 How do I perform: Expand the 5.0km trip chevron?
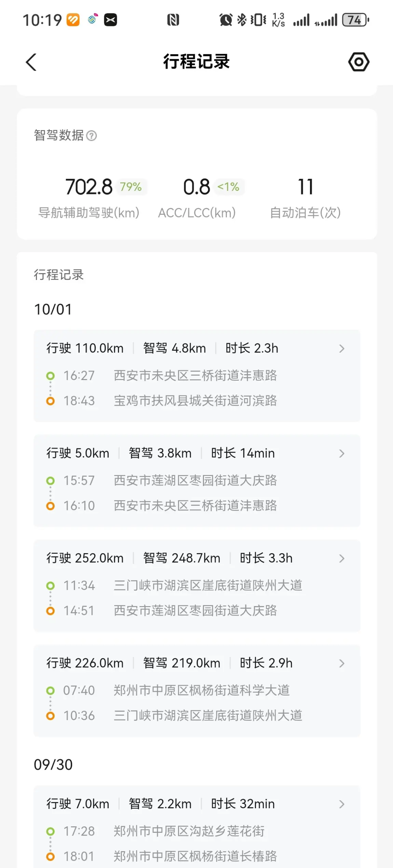click(x=341, y=453)
